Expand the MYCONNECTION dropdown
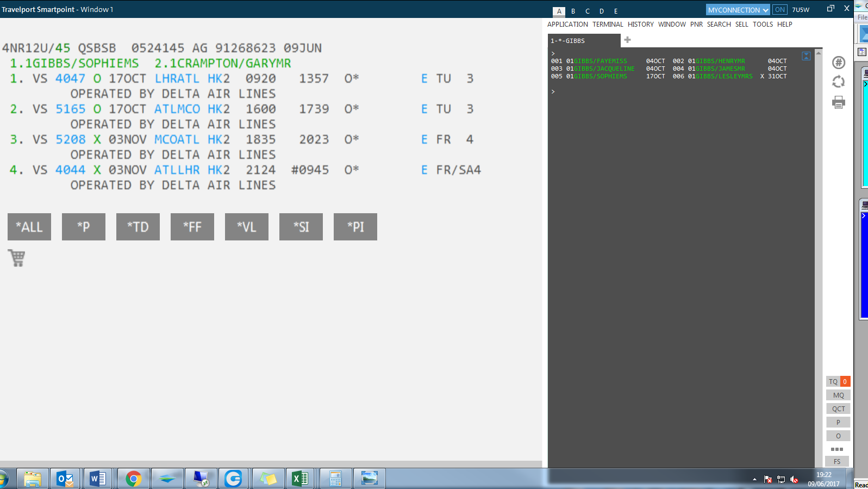The image size is (868, 489). (x=738, y=10)
